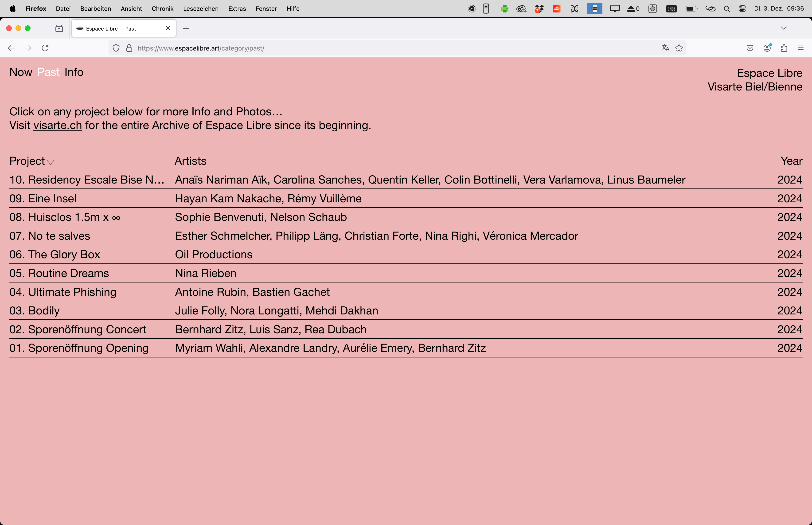Image resolution: width=812 pixels, height=525 pixels.
Task: Follow the visarte.ch link
Action: coord(58,125)
